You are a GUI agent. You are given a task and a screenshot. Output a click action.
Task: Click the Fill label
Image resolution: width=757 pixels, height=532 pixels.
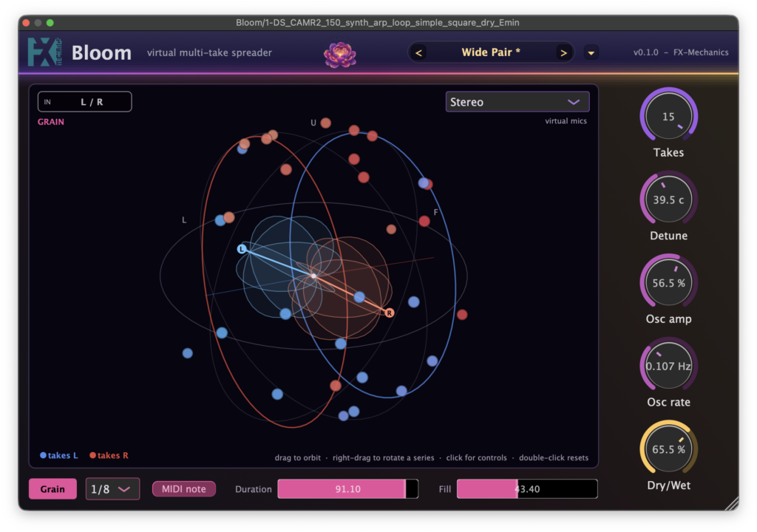coord(444,489)
